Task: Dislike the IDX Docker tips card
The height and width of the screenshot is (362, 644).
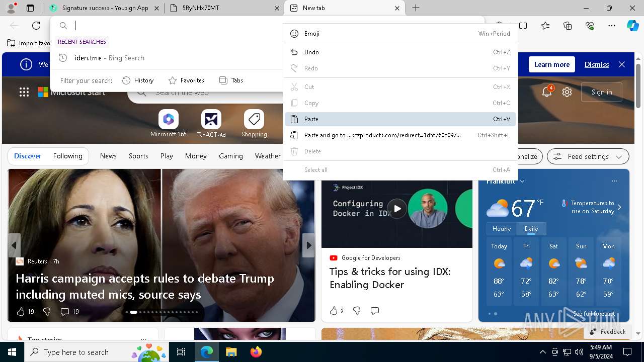Action: pyautogui.click(x=357, y=311)
